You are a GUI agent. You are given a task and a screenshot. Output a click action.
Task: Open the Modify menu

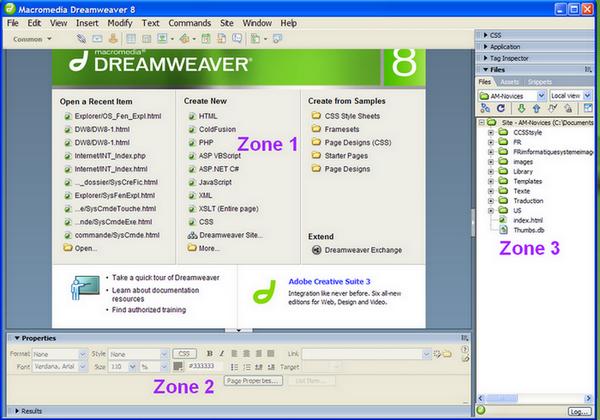[x=120, y=23]
